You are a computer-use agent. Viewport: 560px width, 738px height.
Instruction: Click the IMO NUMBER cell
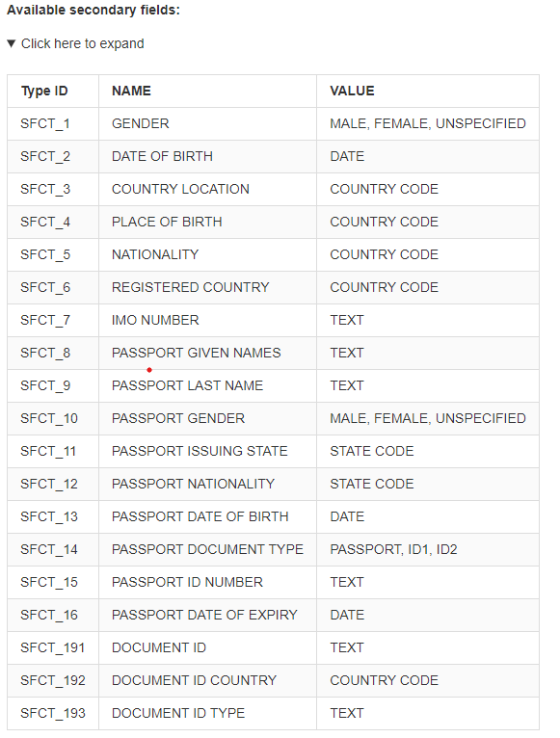coord(207,320)
